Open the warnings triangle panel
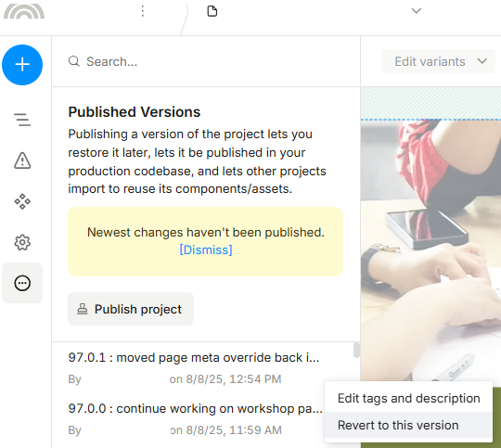The width and height of the screenshot is (501, 448). (x=22, y=160)
